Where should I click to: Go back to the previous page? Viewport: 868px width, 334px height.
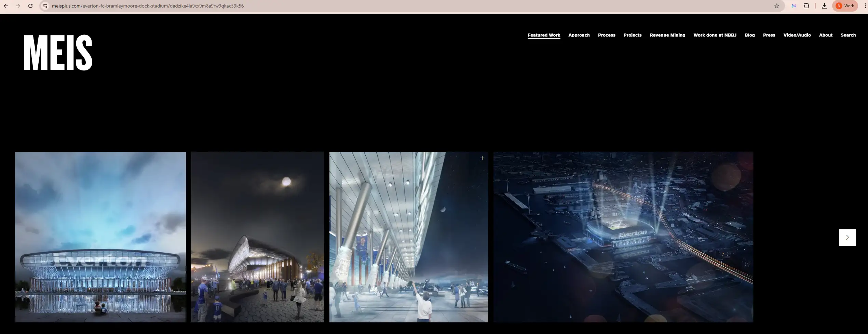6,6
